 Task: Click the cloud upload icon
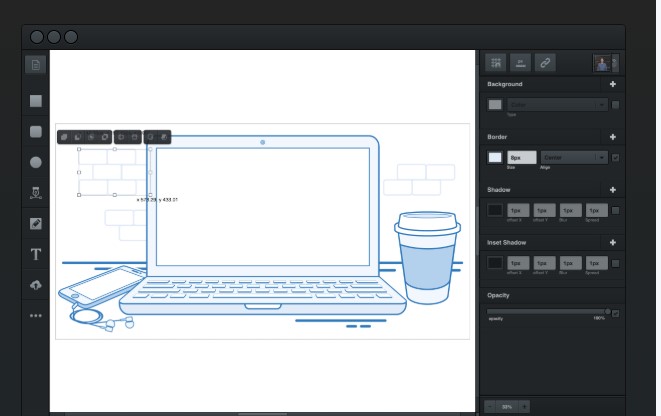coord(36,284)
